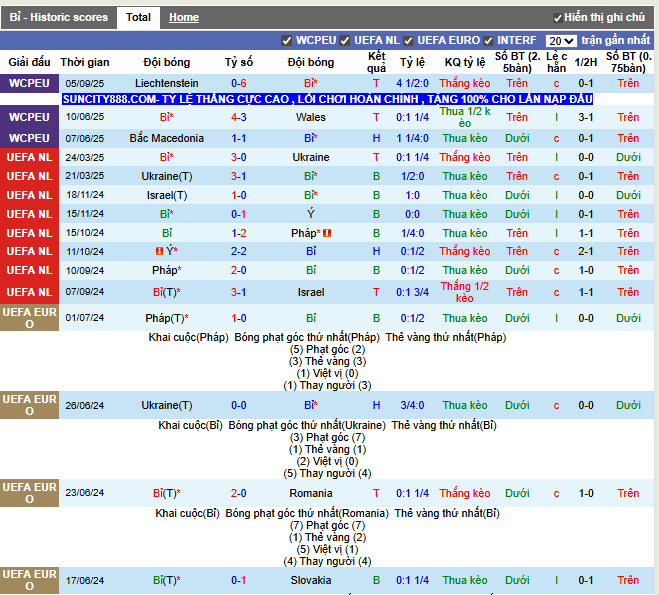Viewport: 659px width, 595px height.
Task: Click Slovakia team name
Action: tap(311, 580)
